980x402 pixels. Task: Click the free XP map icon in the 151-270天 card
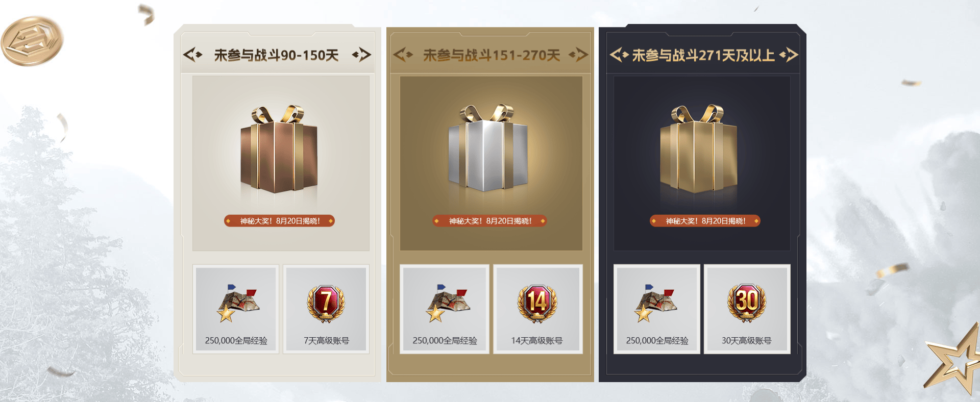[x=447, y=304]
